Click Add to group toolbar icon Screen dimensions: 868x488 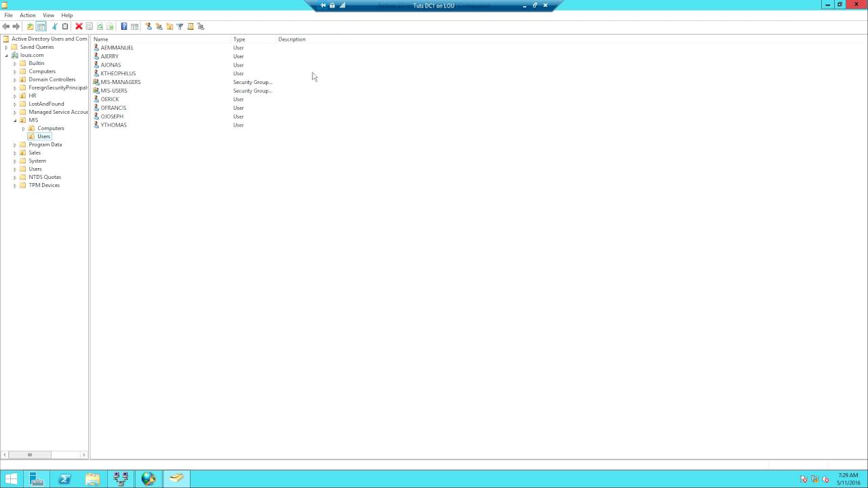[x=201, y=26]
